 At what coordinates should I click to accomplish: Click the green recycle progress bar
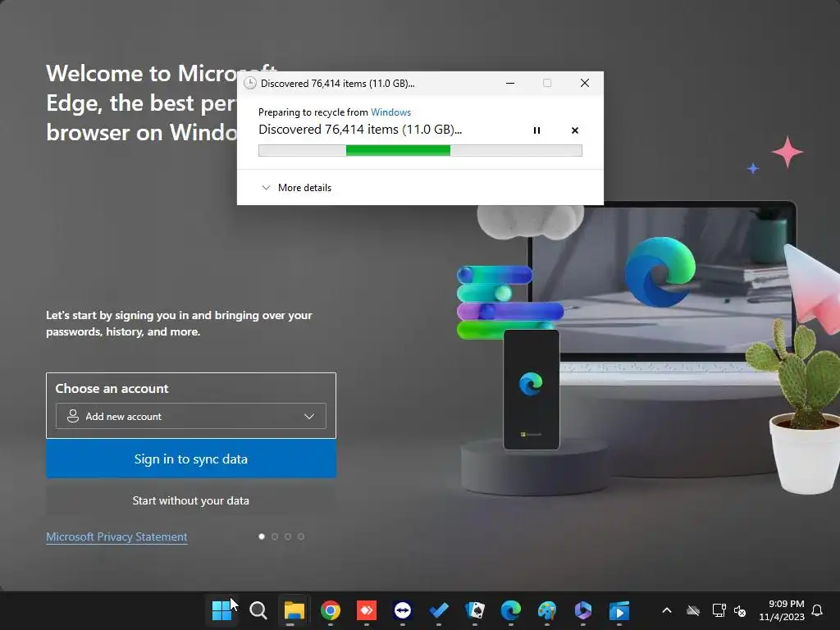tap(420, 151)
